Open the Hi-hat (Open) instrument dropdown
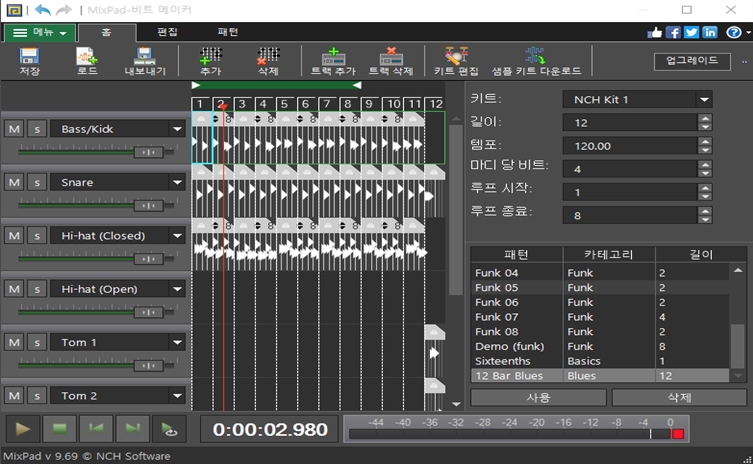 [177, 289]
